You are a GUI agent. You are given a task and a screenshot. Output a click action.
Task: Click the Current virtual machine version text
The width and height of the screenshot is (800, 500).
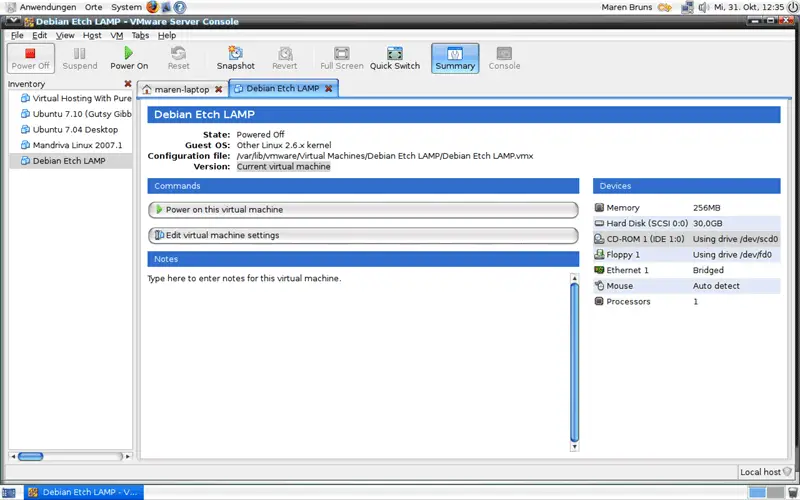point(284,167)
